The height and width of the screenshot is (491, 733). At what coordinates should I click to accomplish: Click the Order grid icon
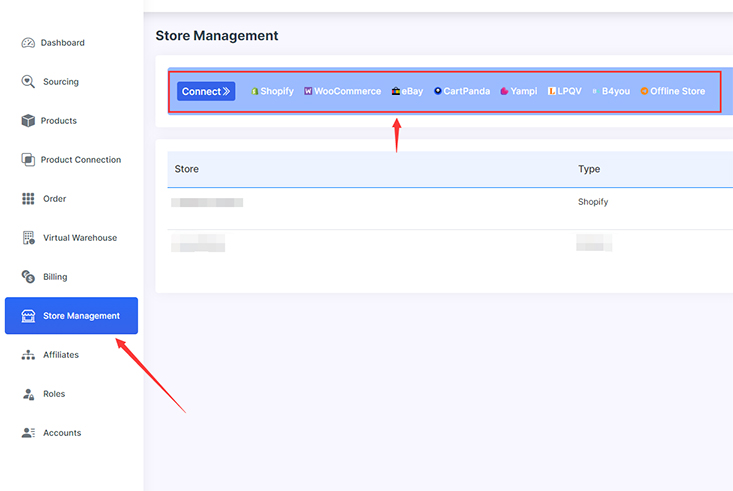[28, 199]
